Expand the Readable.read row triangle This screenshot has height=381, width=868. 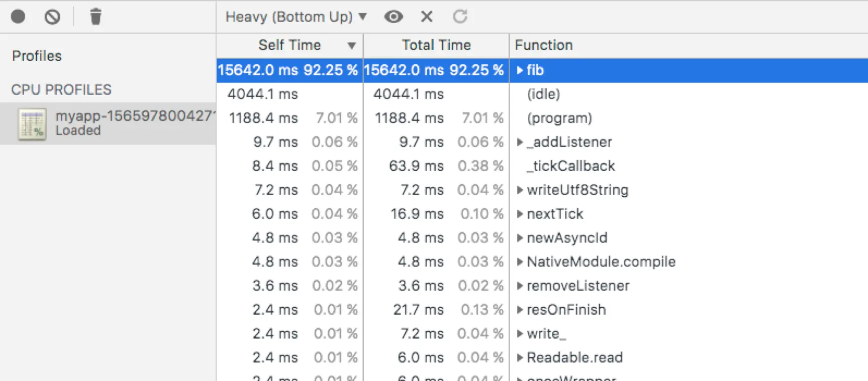[x=520, y=357]
